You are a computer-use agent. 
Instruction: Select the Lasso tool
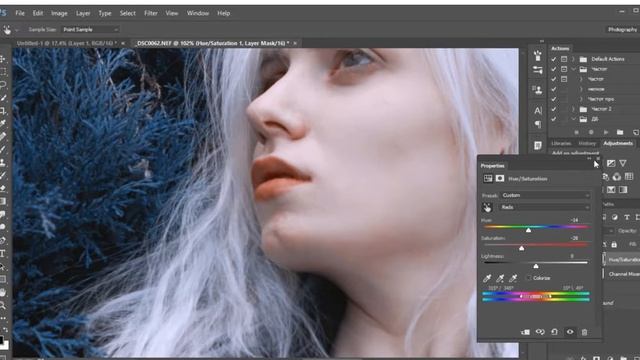click(2, 85)
